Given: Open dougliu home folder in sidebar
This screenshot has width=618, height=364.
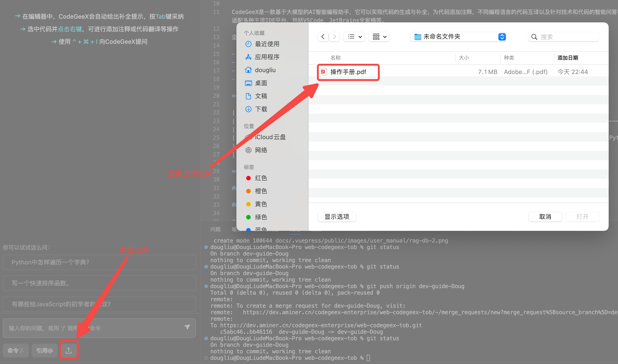Looking at the screenshot, I should tap(265, 70).
